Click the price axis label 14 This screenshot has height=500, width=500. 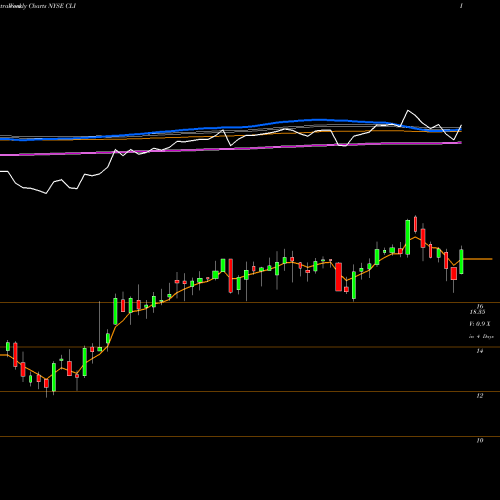(480, 351)
